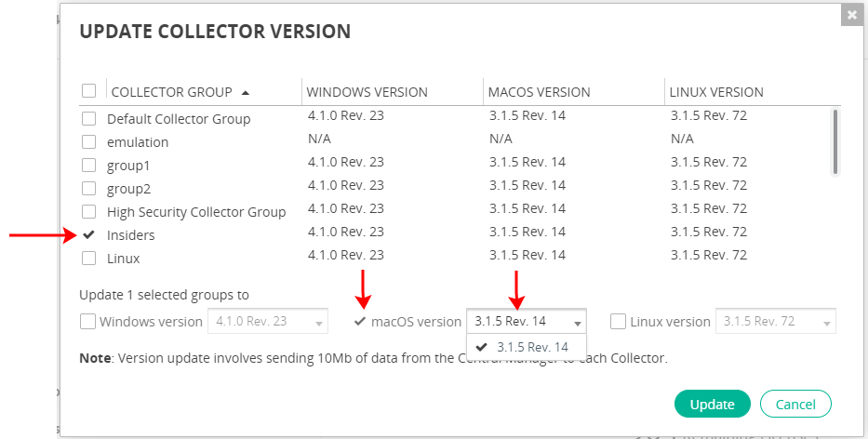Collapse the macOS version dropdown
868x439 pixels.
[527, 322]
